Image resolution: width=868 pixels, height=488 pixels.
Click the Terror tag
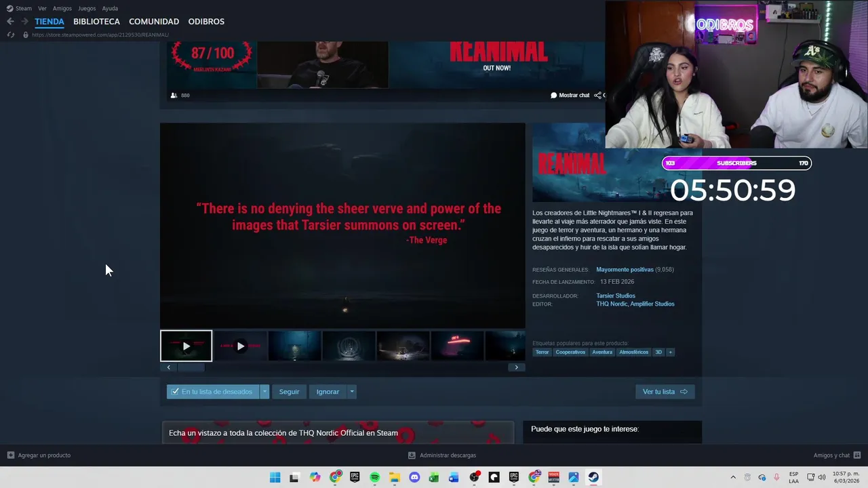click(542, 352)
